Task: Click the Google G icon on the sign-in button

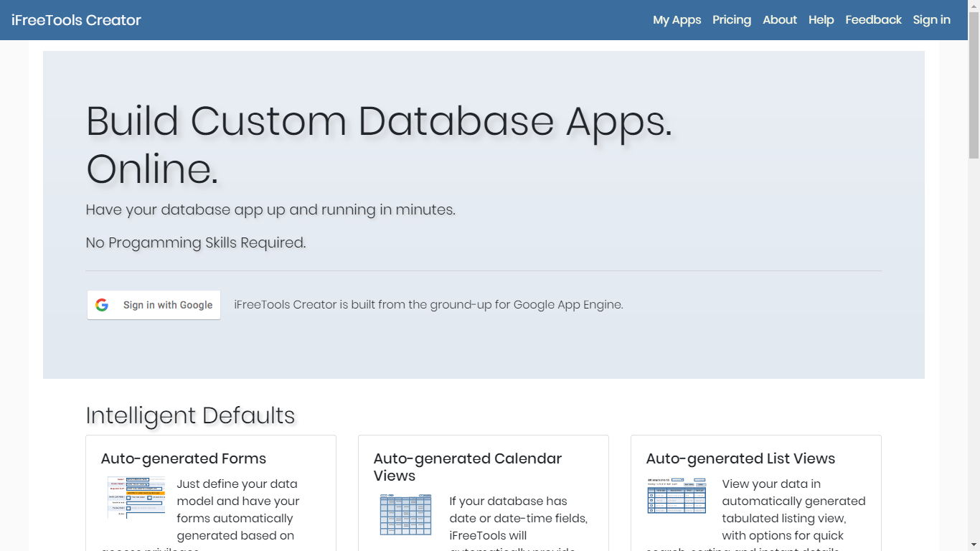Action: pyautogui.click(x=102, y=304)
